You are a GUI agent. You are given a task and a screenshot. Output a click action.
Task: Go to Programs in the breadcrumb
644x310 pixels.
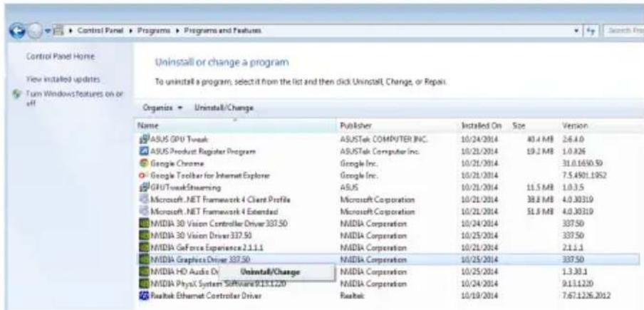(155, 31)
